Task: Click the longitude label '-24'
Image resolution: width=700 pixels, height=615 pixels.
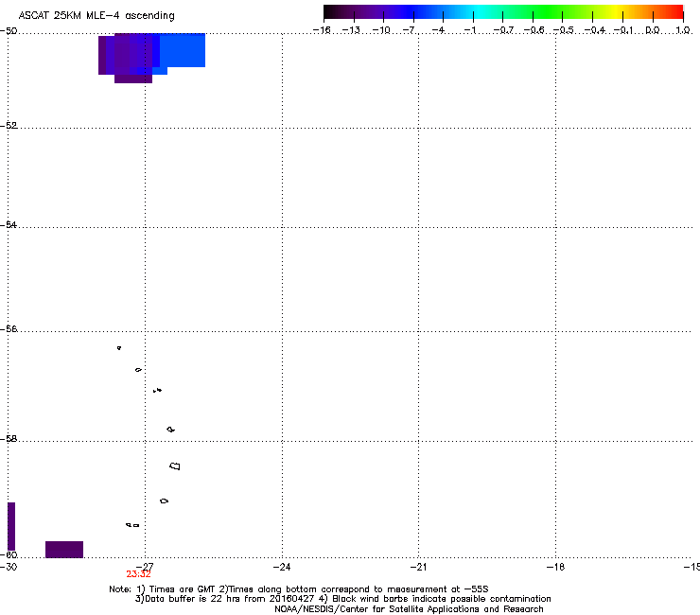Action: point(282,567)
